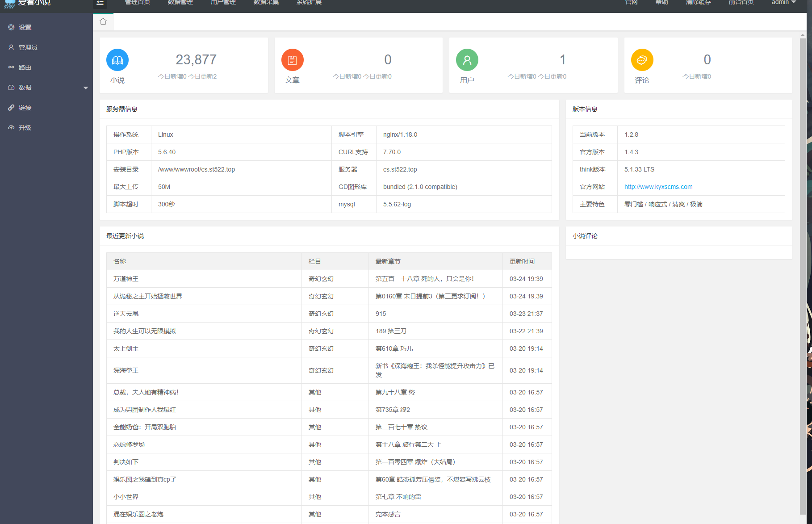Select the 管理员 person icon
812x524 pixels.
click(12, 47)
